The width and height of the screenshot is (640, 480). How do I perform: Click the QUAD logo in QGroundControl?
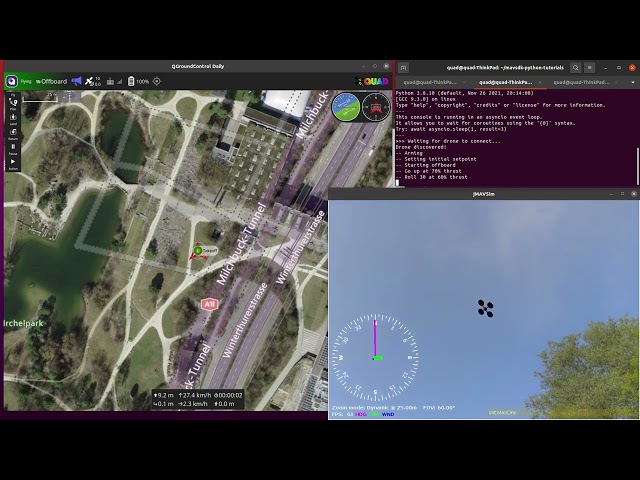click(x=372, y=81)
